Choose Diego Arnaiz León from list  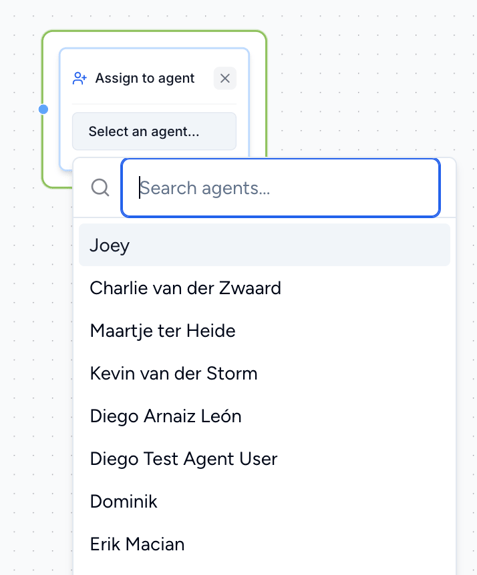pyautogui.click(x=264, y=416)
